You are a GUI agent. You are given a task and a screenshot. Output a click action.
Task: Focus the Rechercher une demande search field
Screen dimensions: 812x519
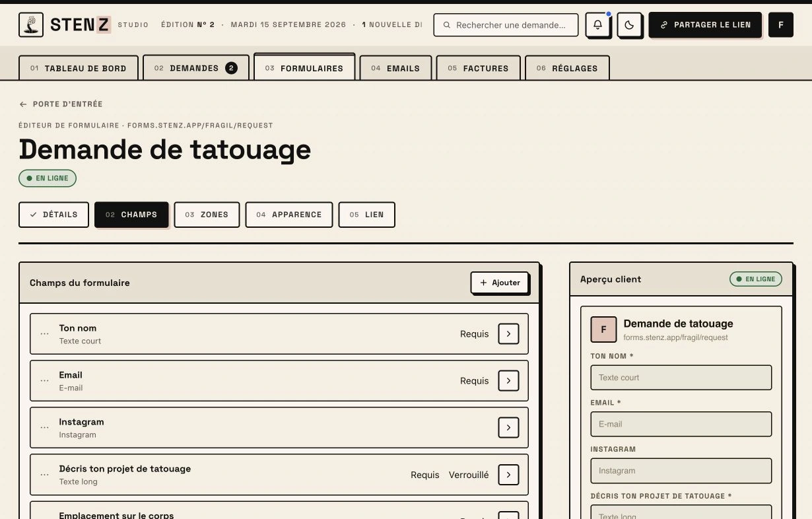pos(506,25)
